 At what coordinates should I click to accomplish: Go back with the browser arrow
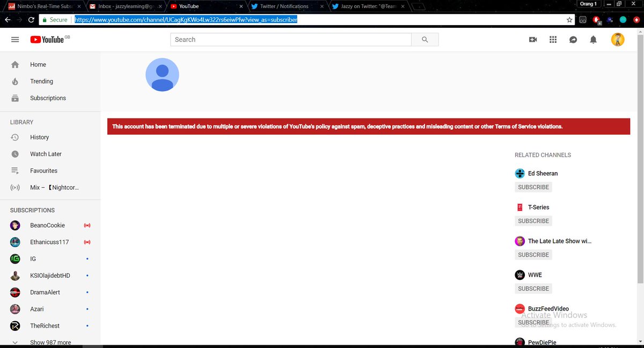(7, 20)
